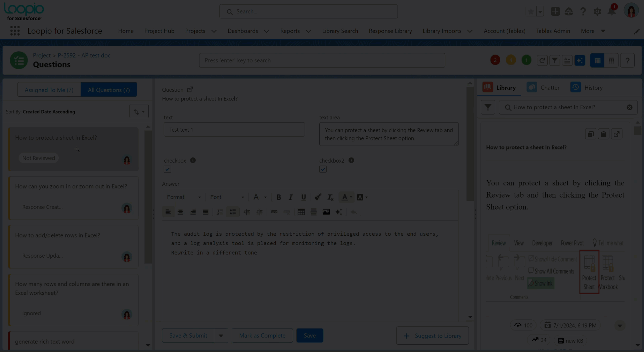Click the AI sparkle icon in editor toolbar
The image size is (644, 352).
pos(339,212)
